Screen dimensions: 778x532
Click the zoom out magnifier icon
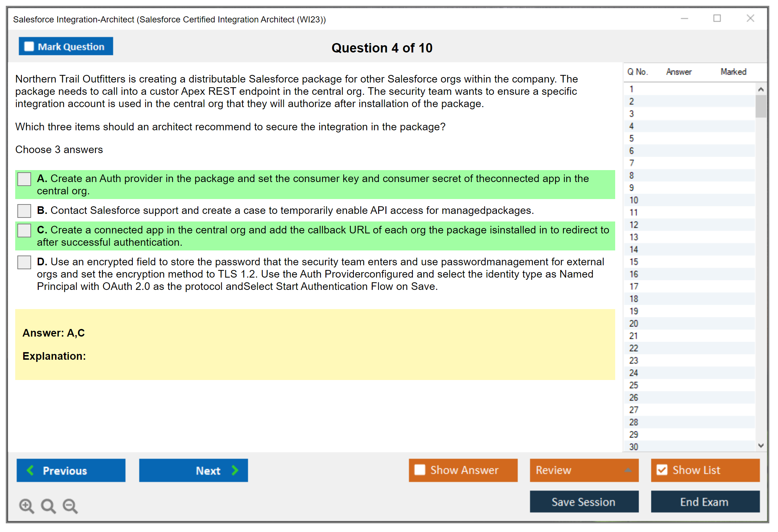click(x=70, y=506)
